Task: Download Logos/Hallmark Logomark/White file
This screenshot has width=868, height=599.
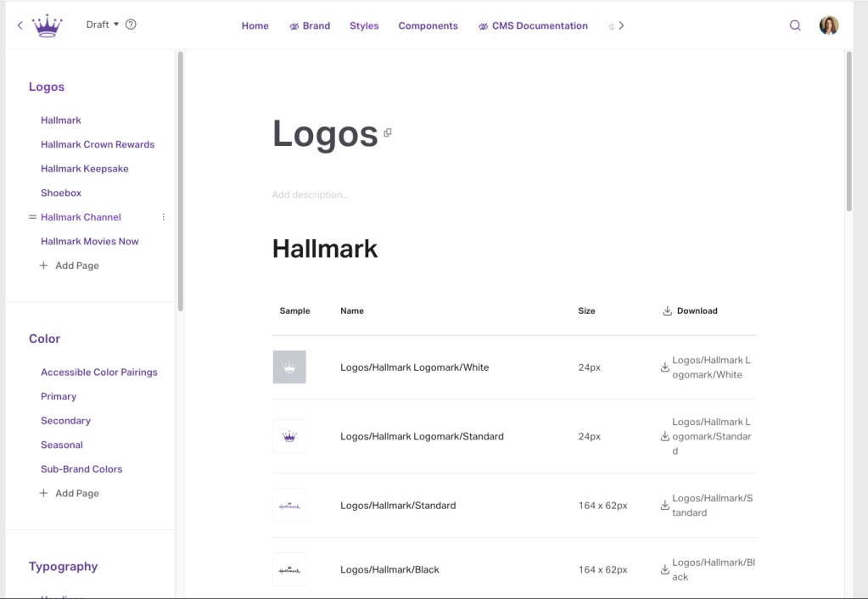Action: 664,367
